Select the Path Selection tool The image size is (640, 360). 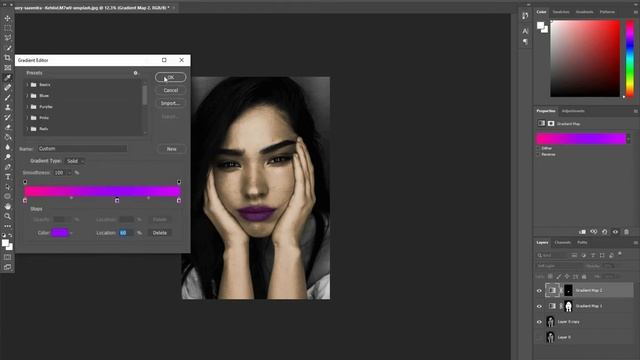click(7, 187)
